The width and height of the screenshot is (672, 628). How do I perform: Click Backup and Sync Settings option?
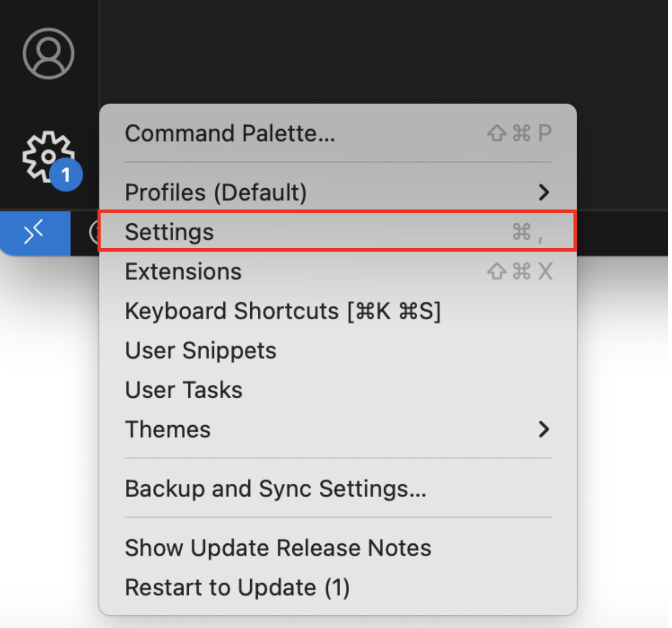pyautogui.click(x=275, y=489)
